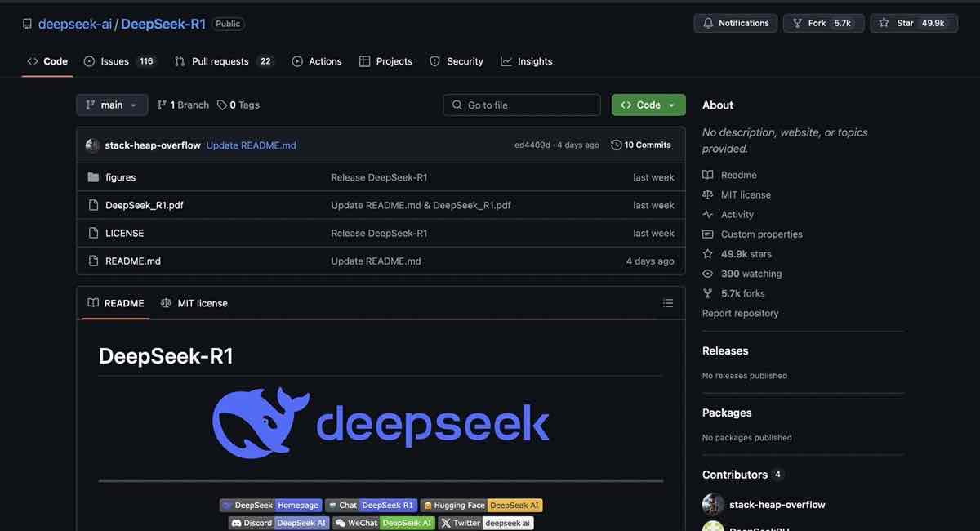Click the Public visibility label

[x=228, y=24]
